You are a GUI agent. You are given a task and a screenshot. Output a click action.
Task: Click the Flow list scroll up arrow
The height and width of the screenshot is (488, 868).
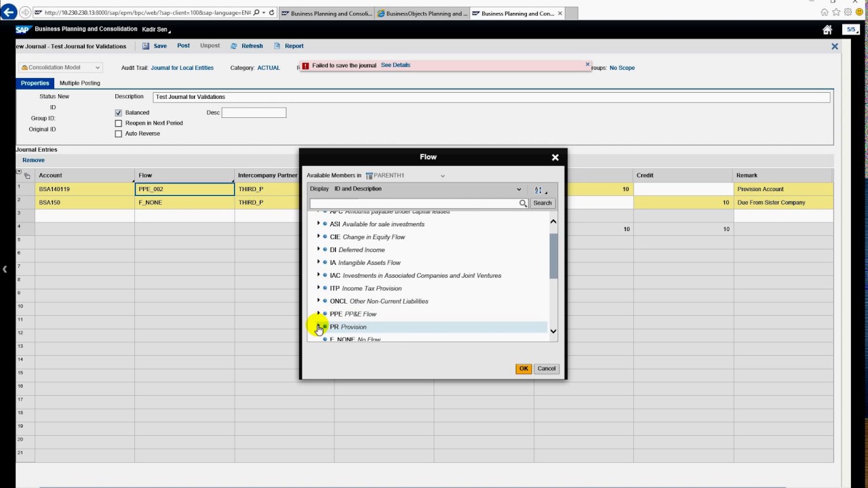pos(553,222)
